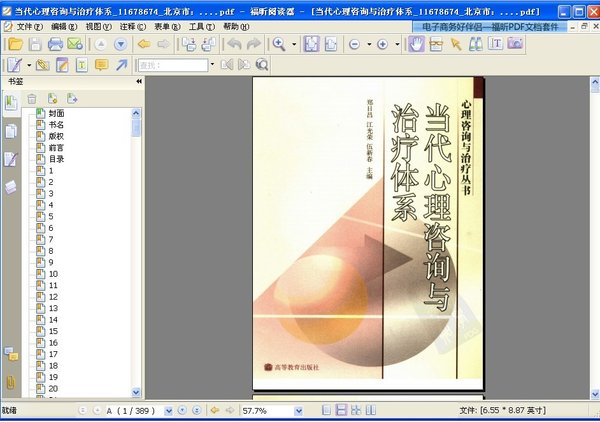Switch to single page layout in status bar
Image resolution: width=600 pixels, height=422 pixels.
click(x=326, y=411)
